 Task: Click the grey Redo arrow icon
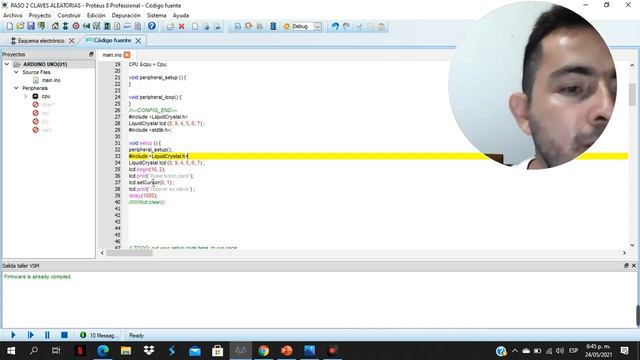click(x=346, y=27)
